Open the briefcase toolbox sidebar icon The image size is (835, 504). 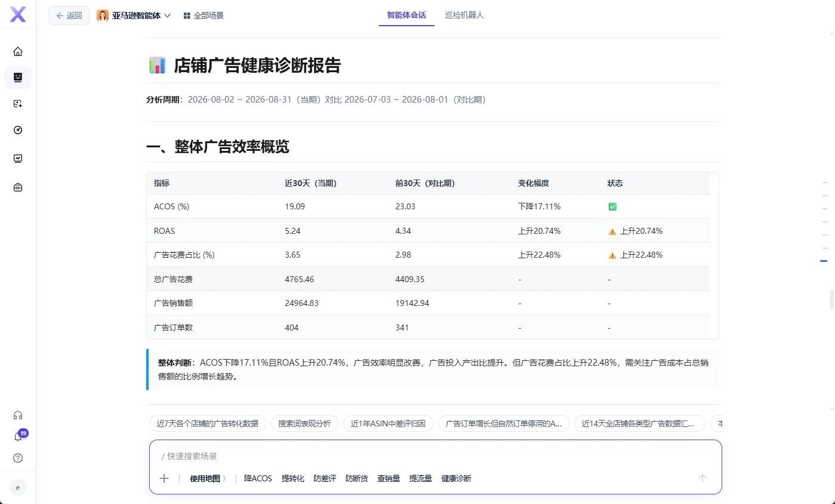[x=18, y=187]
